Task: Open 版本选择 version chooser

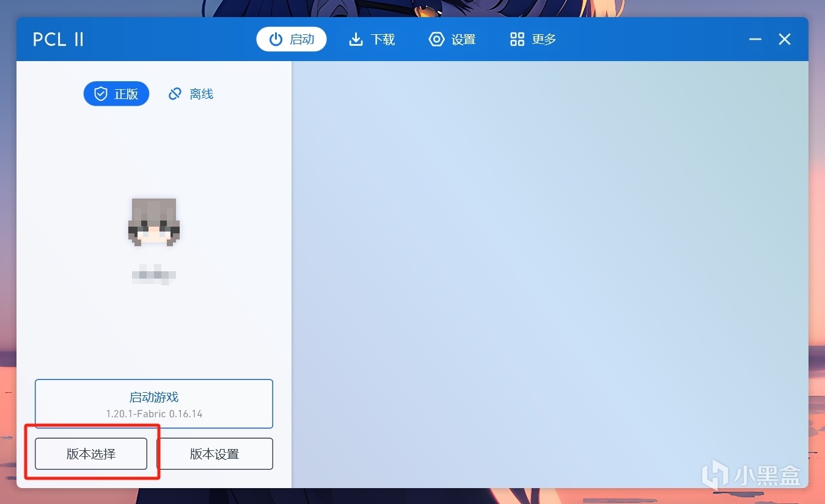Action: 91,454
